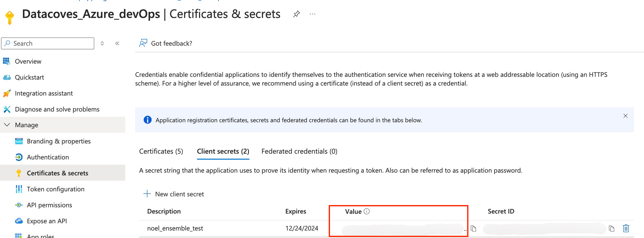Dismiss the information banner
The image size is (644, 238).
pos(626,116)
